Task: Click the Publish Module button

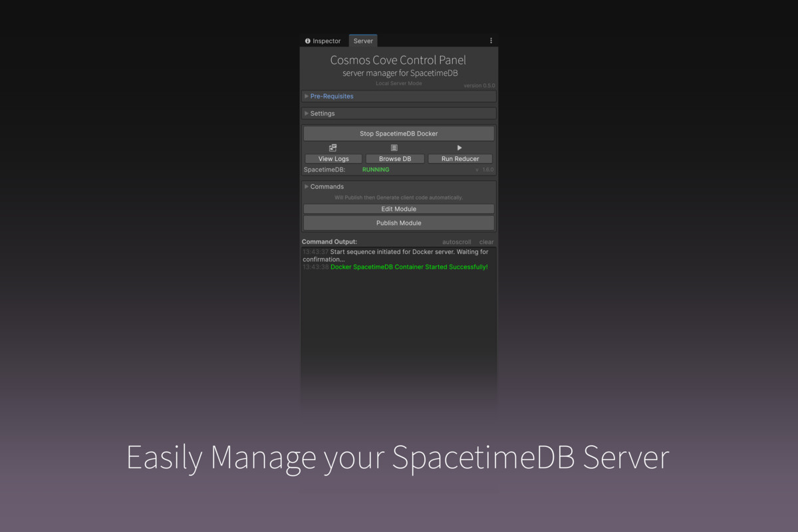Action: coord(399,223)
